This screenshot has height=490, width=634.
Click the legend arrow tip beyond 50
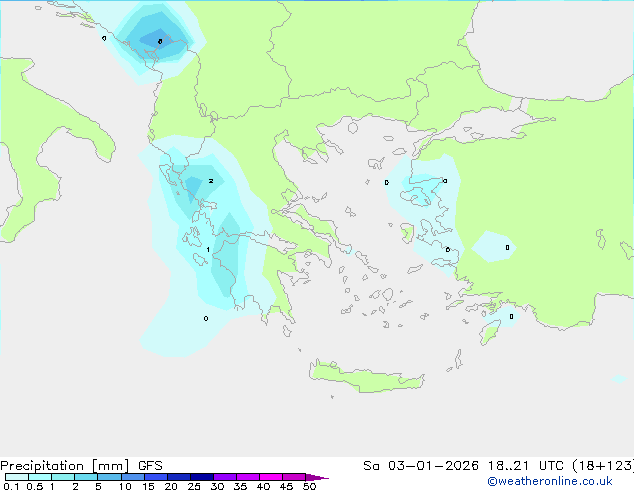click(317, 477)
